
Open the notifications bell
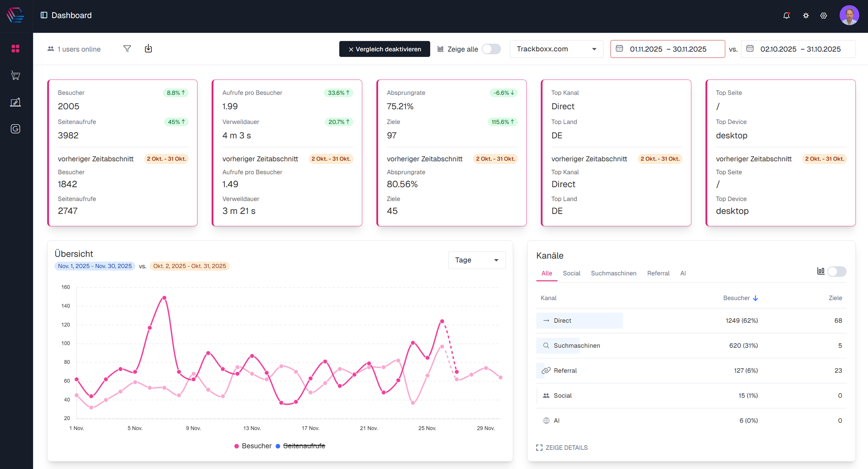786,16
